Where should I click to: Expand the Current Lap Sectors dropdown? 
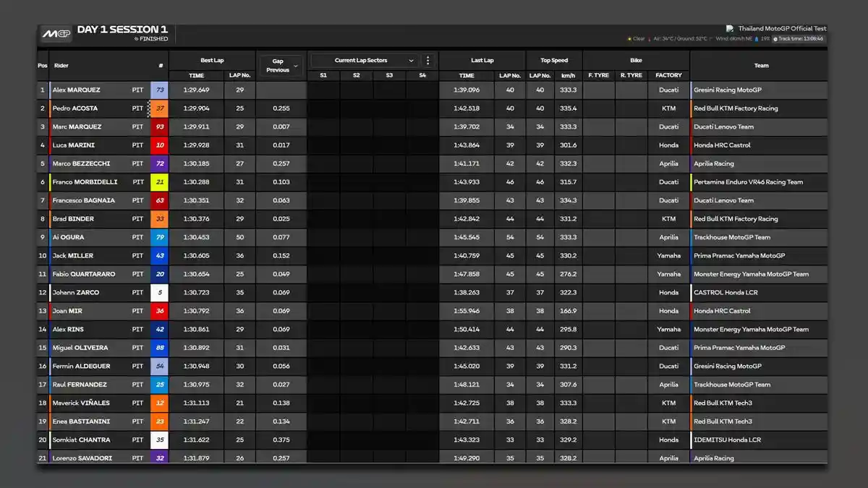tap(365, 61)
